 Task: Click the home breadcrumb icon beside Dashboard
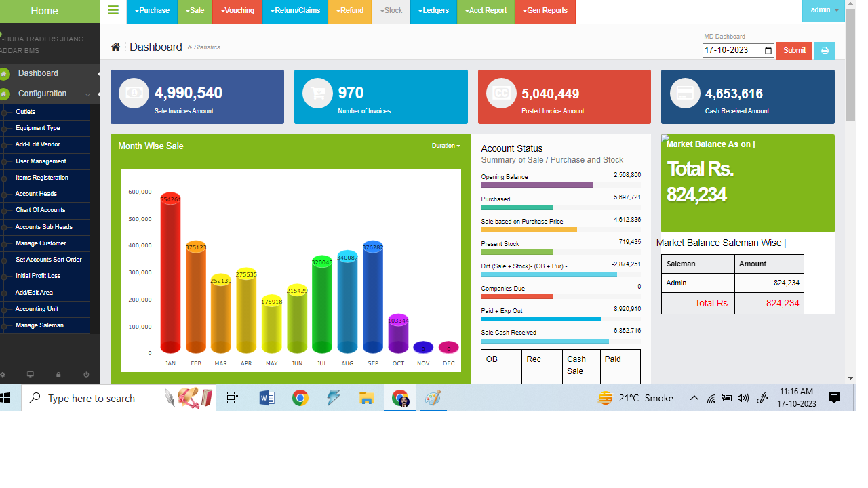pos(115,47)
